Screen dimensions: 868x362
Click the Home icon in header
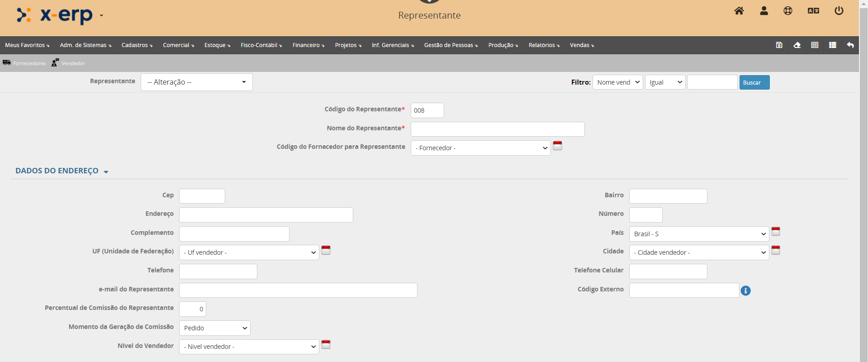coord(739,11)
